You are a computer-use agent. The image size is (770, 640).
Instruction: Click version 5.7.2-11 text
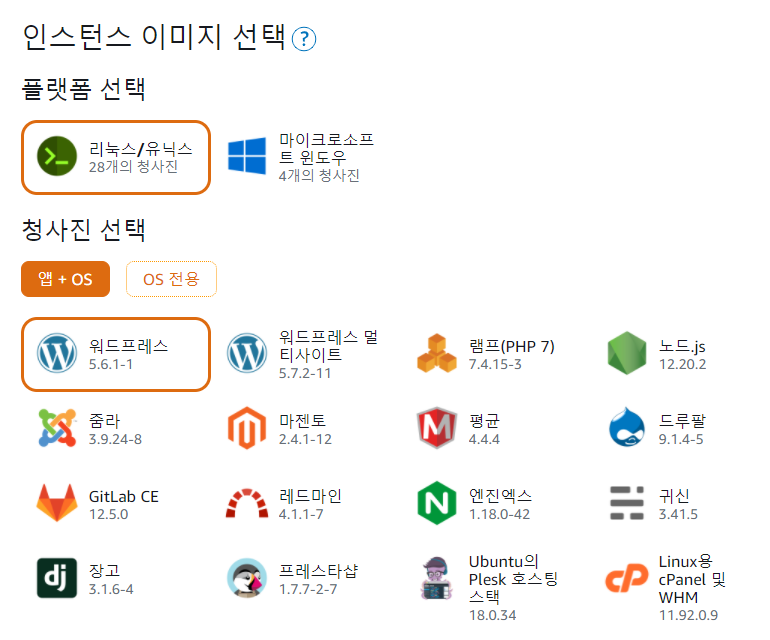305,373
